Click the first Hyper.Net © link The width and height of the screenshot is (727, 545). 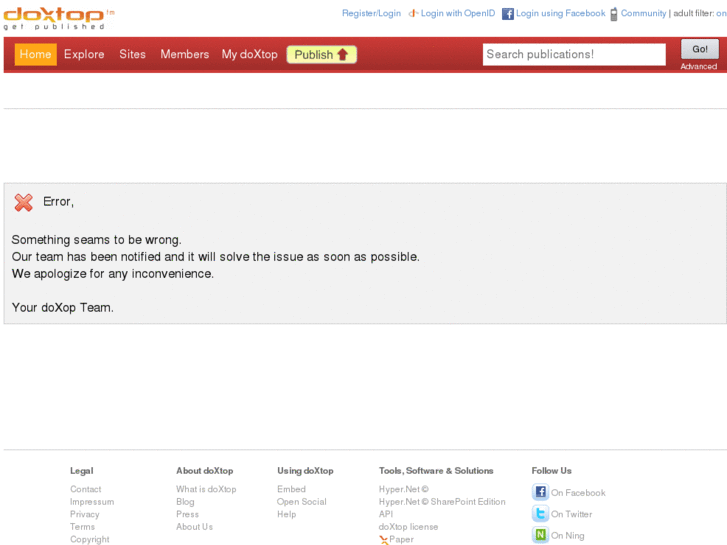pyautogui.click(x=403, y=489)
